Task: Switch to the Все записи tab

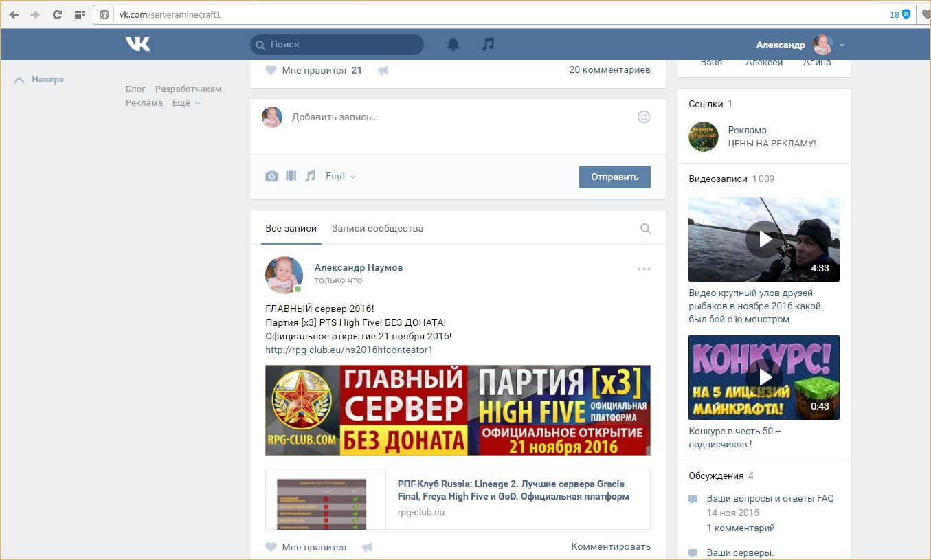Action: pyautogui.click(x=291, y=228)
